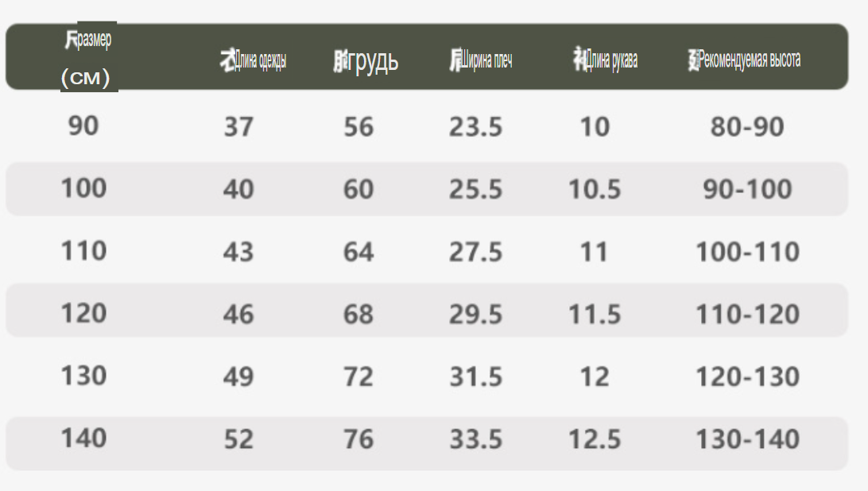The width and height of the screenshot is (868, 491).
Task: Select the Рекомендуемая высота header
Action: pyautogui.click(x=744, y=60)
